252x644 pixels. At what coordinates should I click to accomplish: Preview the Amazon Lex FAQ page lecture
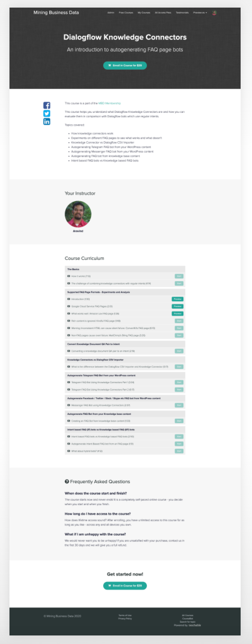click(178, 313)
